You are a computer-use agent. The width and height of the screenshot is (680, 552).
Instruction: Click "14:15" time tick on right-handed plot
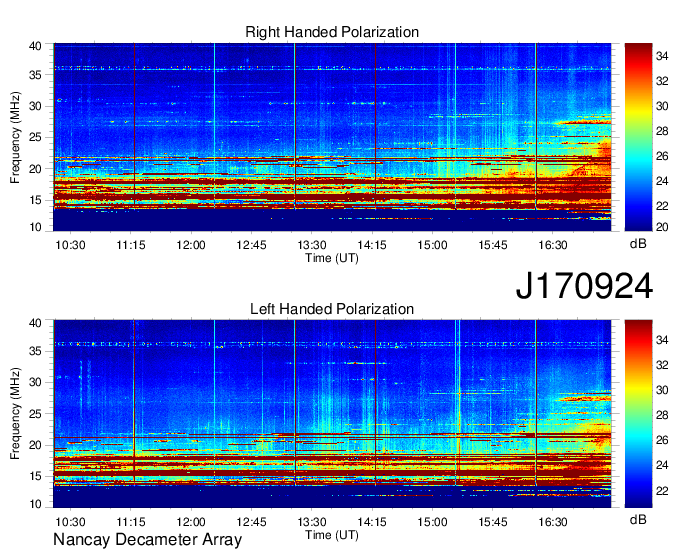372,245
